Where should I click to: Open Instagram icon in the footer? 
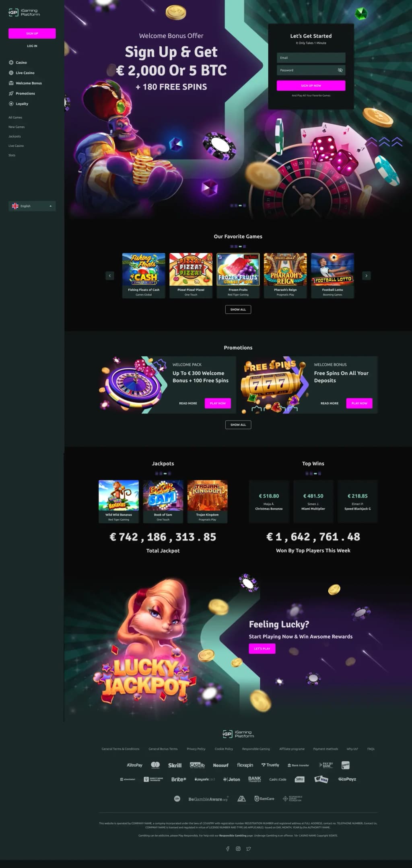click(x=238, y=849)
